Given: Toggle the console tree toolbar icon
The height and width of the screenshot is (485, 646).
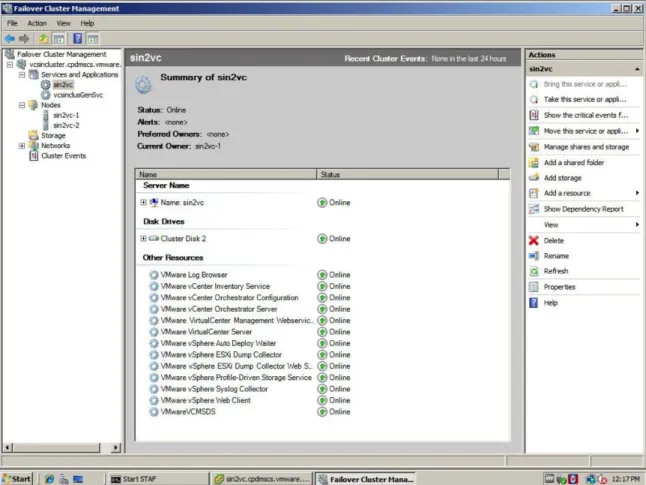Looking at the screenshot, I should (x=59, y=39).
